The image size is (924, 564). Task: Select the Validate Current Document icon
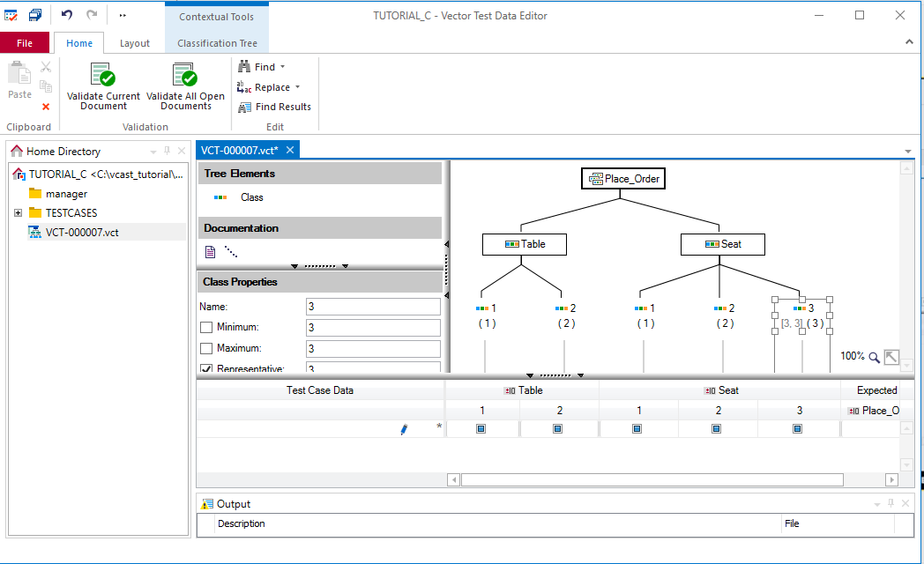pyautogui.click(x=101, y=76)
